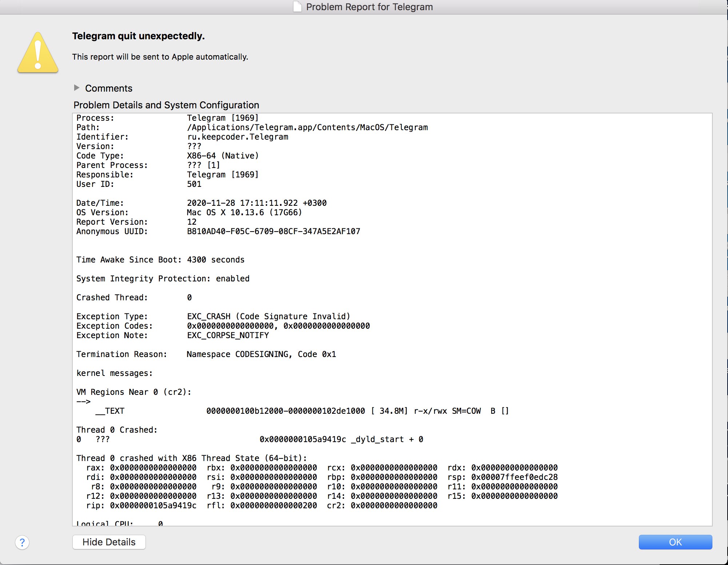Click the Parent Process value '??? [1]'
This screenshot has height=565, width=728.
tap(204, 165)
